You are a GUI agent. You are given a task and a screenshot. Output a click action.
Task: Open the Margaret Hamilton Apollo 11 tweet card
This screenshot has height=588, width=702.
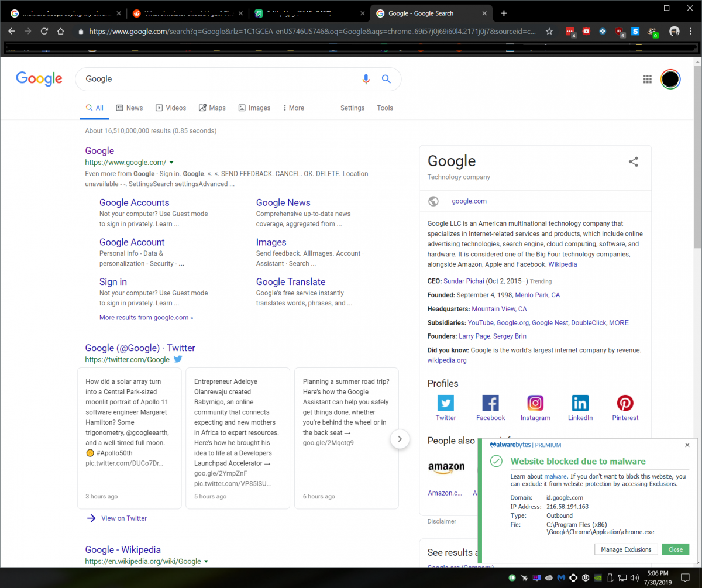pos(130,438)
